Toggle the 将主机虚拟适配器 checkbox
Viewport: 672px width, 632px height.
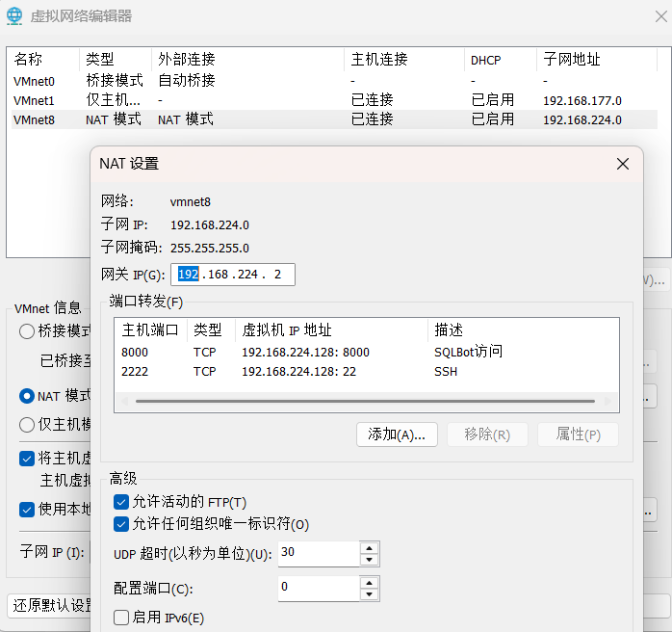[27, 459]
